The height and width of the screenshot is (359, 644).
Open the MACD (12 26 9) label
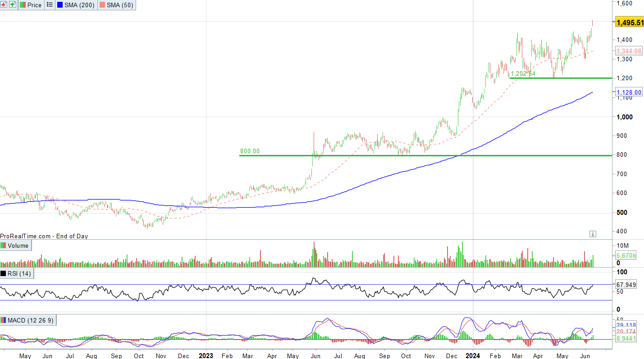(30, 320)
